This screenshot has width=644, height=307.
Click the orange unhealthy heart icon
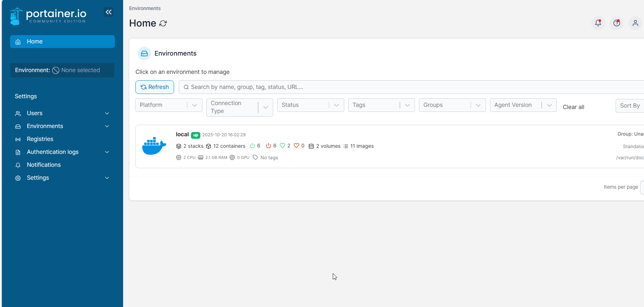[x=297, y=146]
